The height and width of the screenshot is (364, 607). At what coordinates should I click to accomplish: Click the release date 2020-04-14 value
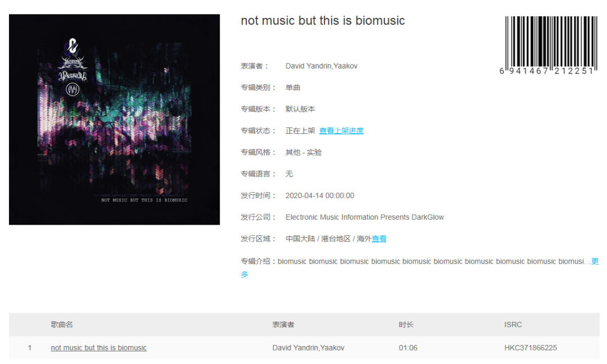pos(320,195)
